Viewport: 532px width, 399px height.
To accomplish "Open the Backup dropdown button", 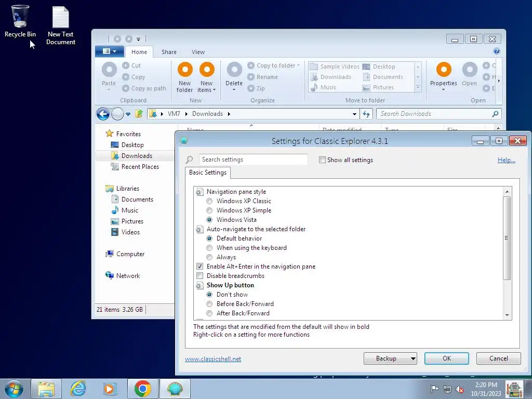I will click(390, 358).
